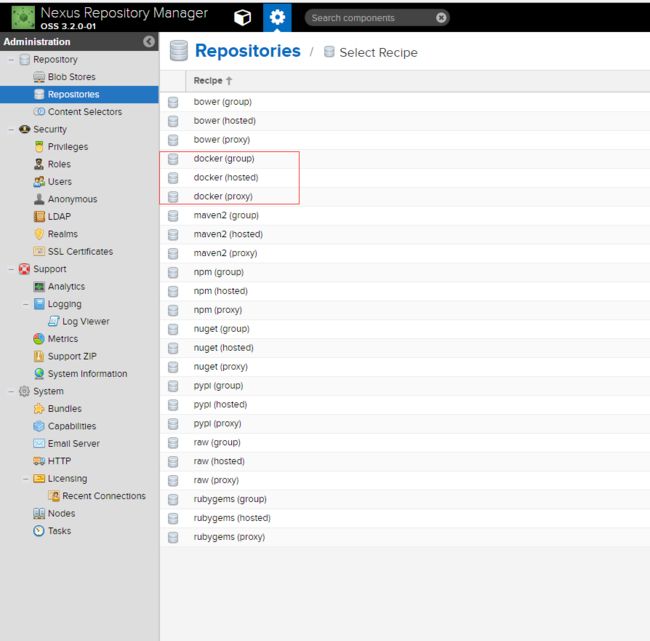Open Administration gear icon in header
650x641 pixels.
pyautogui.click(x=277, y=17)
